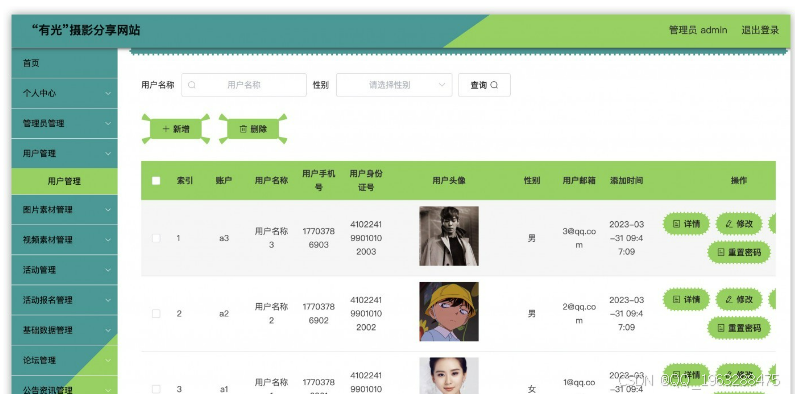
Task: Check the row checkbox for account a3
Action: (x=156, y=238)
